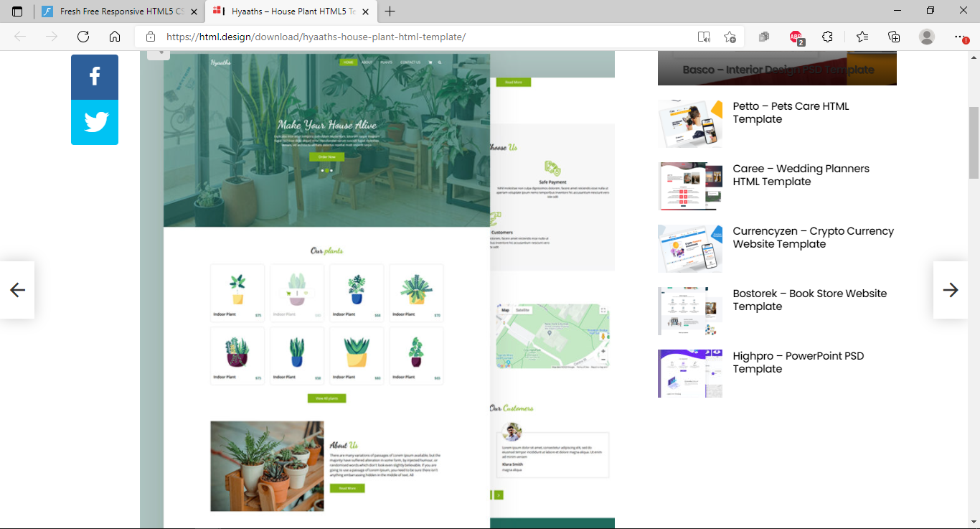
Task: Enter fullscreen mode on the Google map
Action: tap(603, 311)
